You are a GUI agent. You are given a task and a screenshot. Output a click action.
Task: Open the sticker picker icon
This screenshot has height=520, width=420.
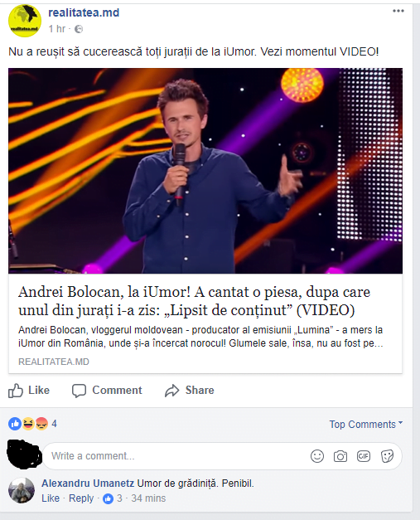click(x=387, y=456)
